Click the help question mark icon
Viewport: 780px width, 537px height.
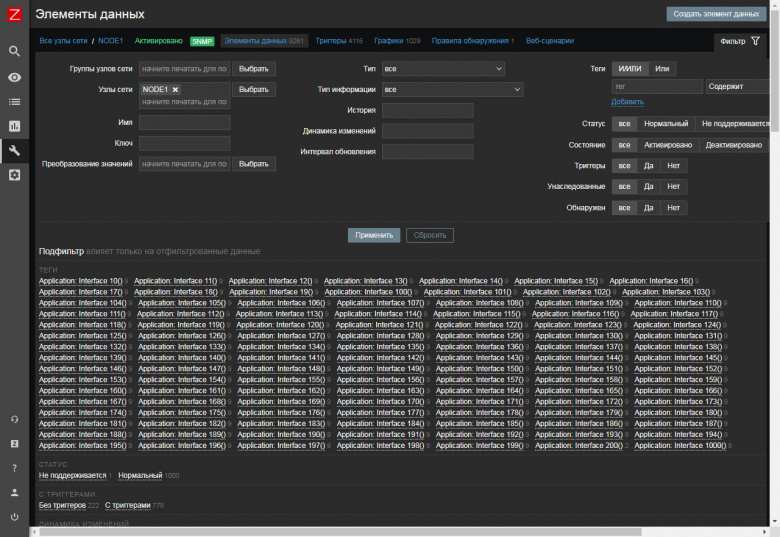(14, 468)
